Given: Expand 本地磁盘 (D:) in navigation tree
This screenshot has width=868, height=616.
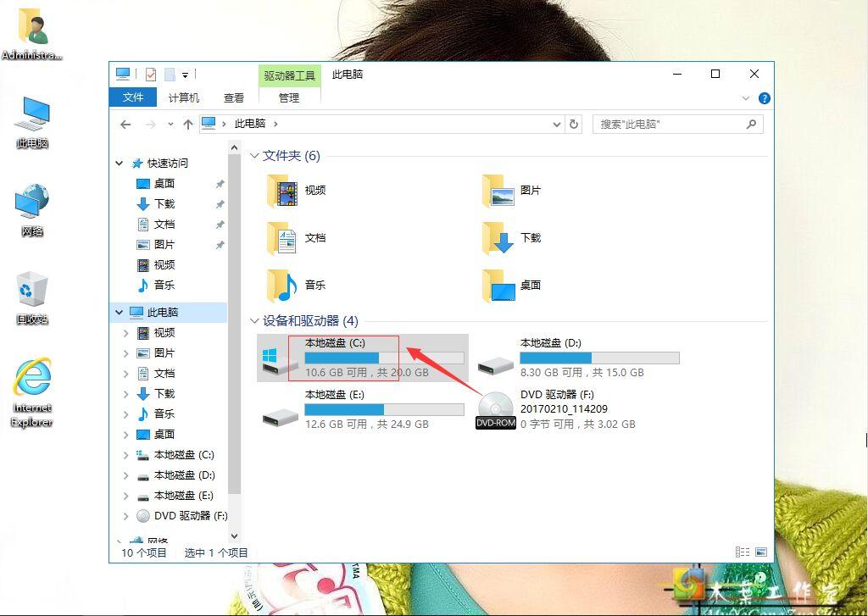Looking at the screenshot, I should coord(125,475).
